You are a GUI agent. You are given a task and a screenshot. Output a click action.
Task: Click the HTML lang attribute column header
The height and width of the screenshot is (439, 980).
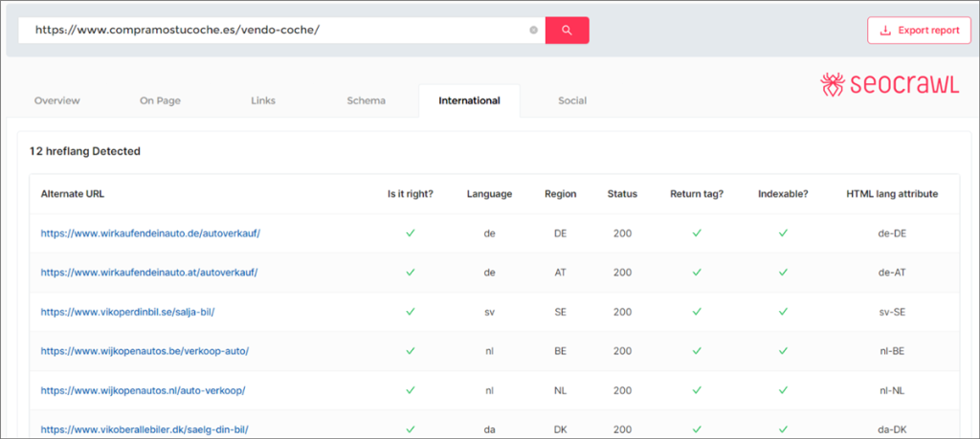[x=892, y=194]
